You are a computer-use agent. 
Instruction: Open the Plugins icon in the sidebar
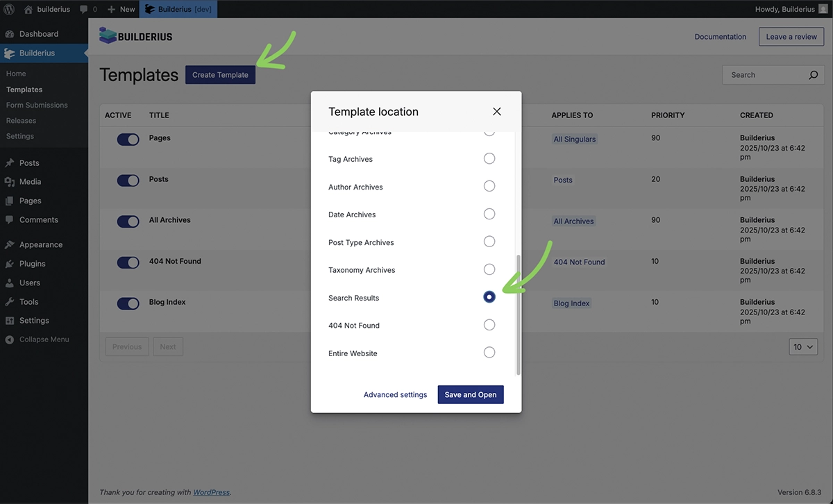click(x=10, y=263)
